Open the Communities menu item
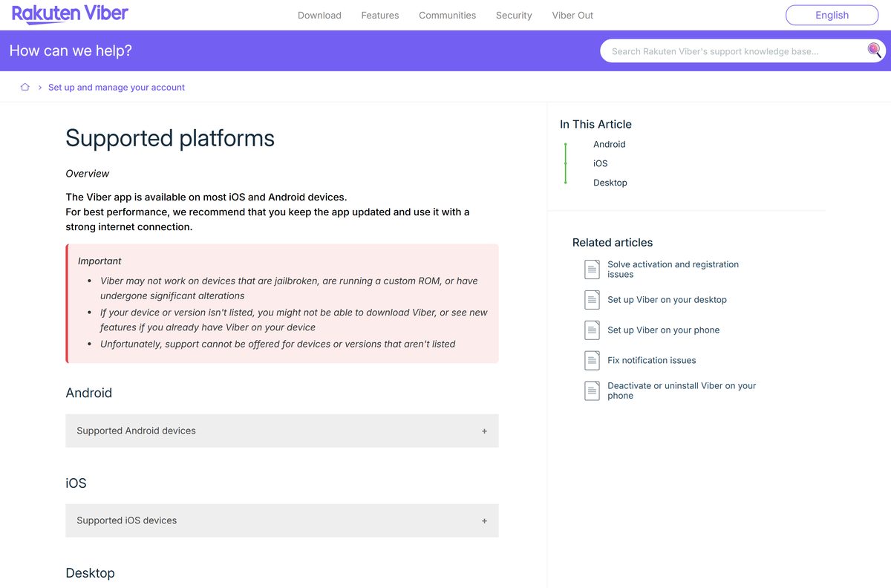Viewport: 891px width, 588px height. click(x=448, y=15)
